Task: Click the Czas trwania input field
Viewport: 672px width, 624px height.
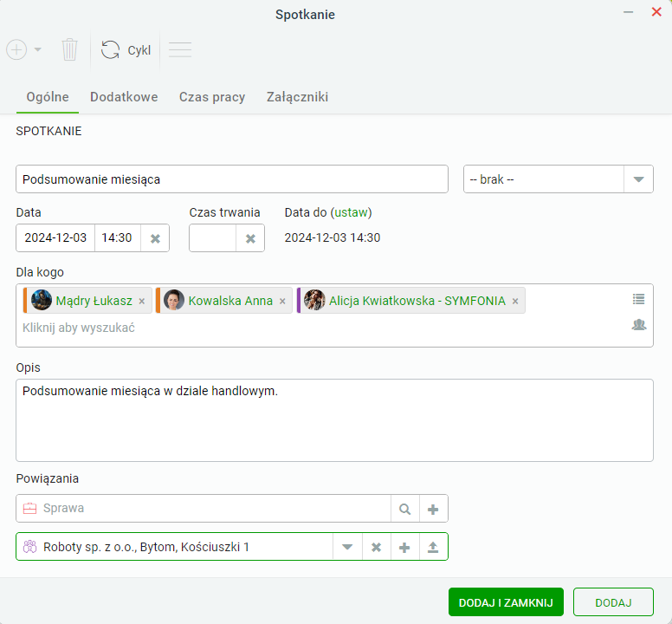Action: [212, 237]
